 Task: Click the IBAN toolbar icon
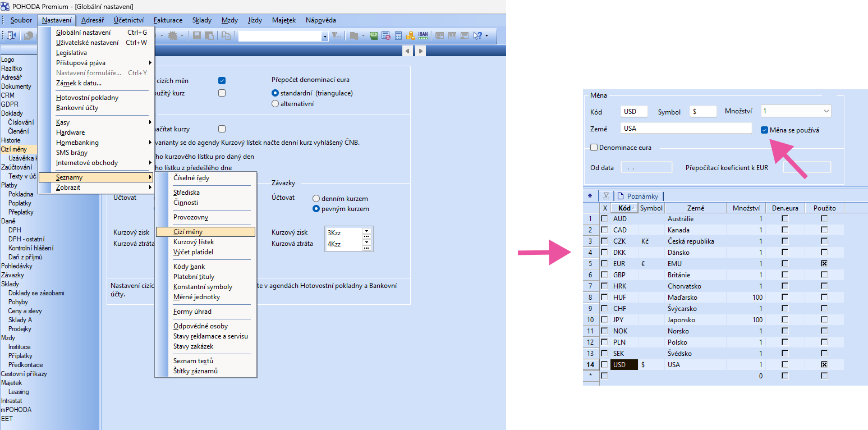423,35
